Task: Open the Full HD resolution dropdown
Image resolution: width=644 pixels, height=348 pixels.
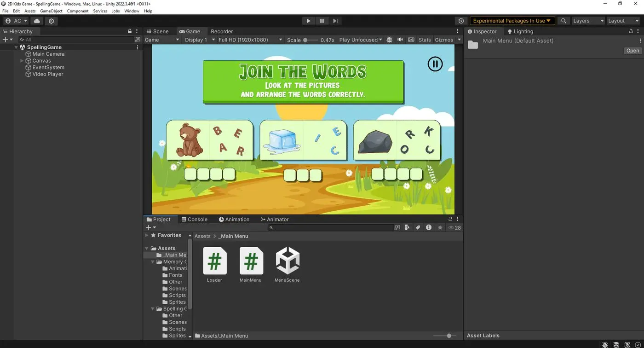Action: (250, 40)
